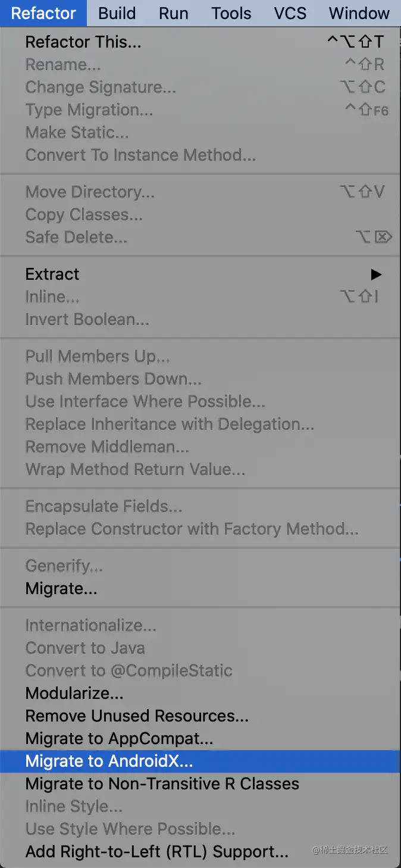Open the Migrate... refactoring entry

200,588
